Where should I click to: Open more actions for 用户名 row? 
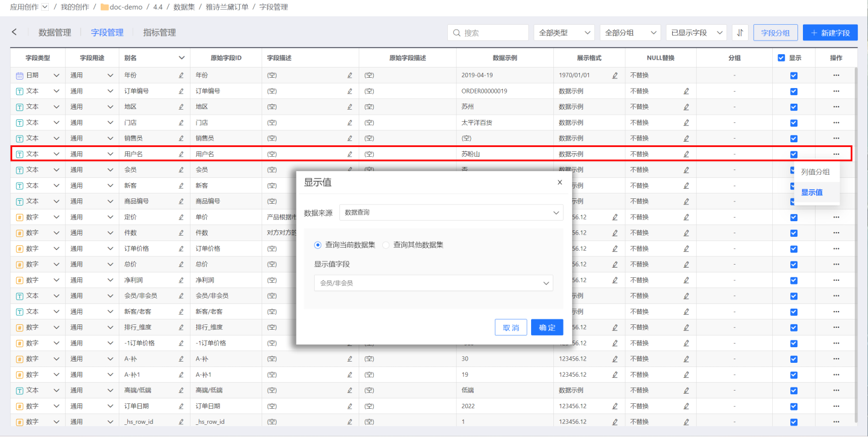click(x=835, y=154)
